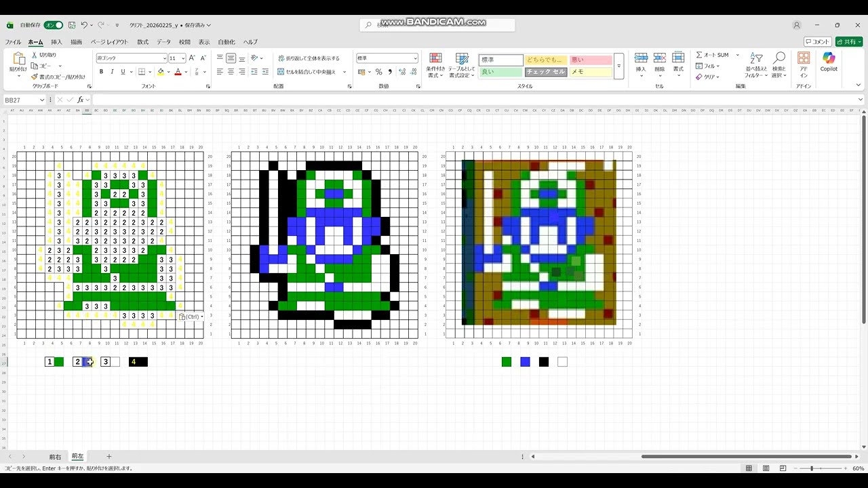Screen dimensions: 868x488
Task: Click the Font color A icon
Action: pos(178,72)
